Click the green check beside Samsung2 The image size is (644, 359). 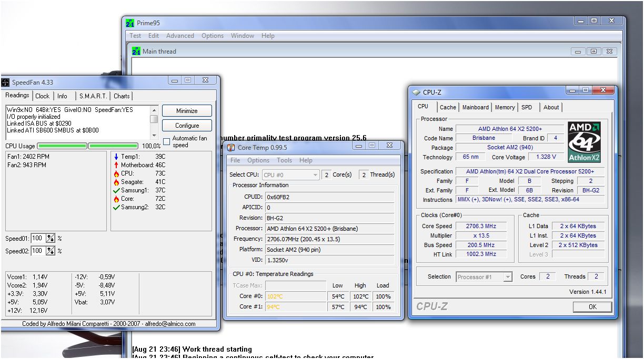(x=116, y=207)
